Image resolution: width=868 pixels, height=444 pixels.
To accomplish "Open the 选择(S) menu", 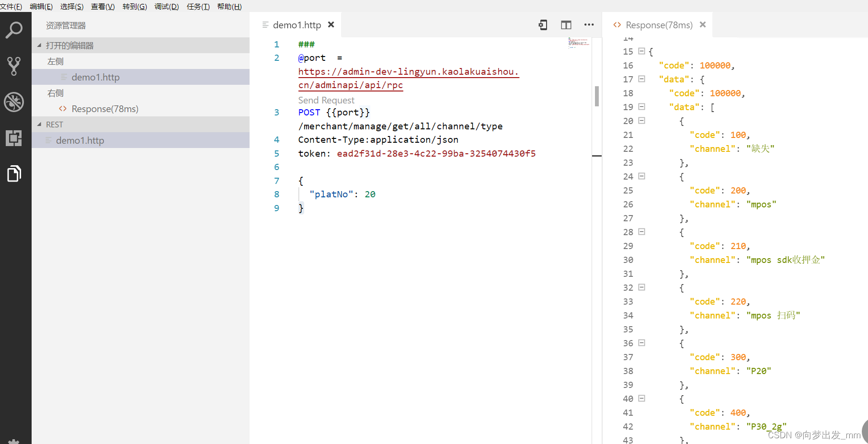I will (x=72, y=6).
